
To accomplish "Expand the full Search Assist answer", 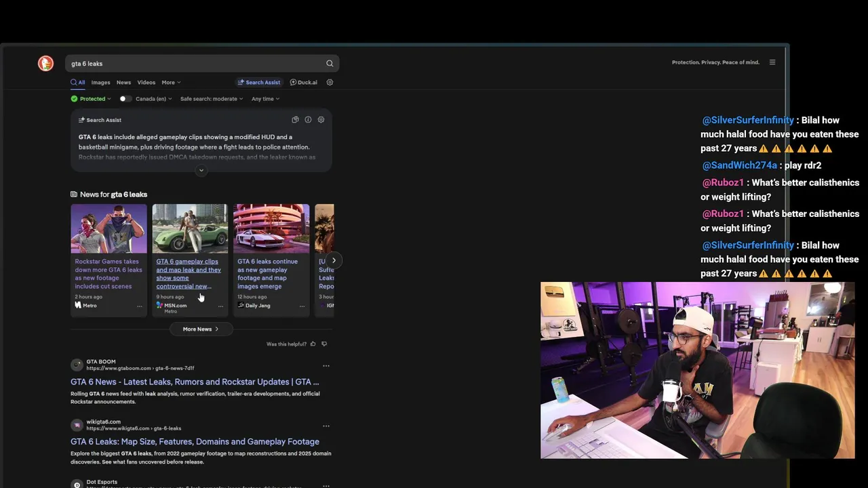I will (x=201, y=170).
